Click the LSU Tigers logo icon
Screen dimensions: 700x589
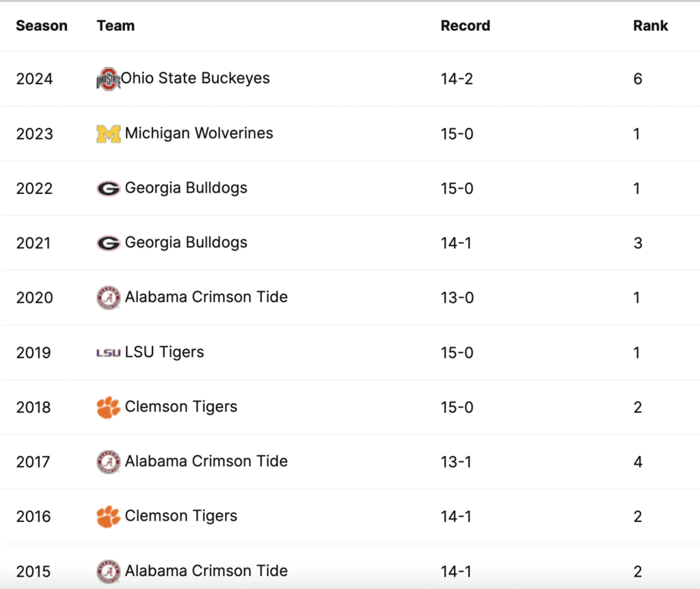pos(108,353)
